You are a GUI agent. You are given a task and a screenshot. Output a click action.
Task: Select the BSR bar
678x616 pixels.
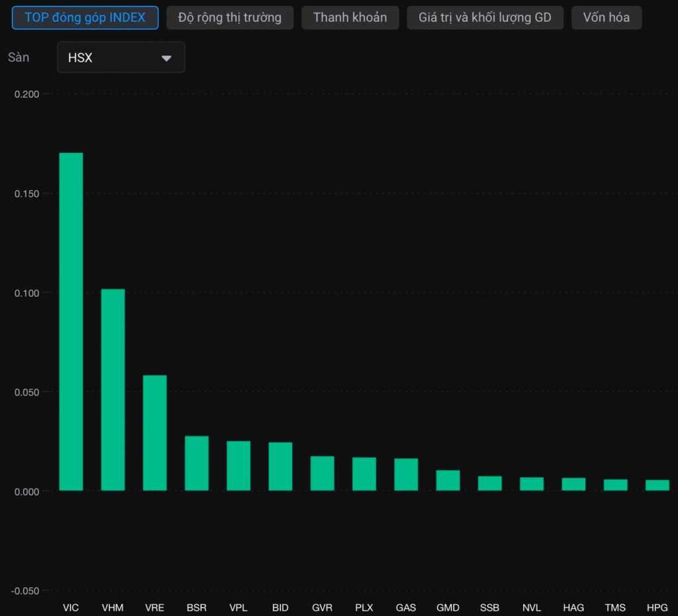[197, 463]
